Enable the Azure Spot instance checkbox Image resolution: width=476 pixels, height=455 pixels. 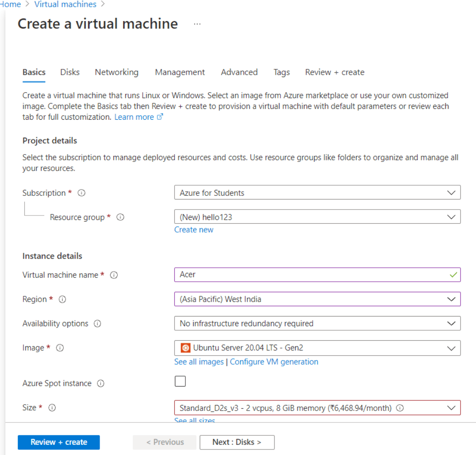point(180,381)
